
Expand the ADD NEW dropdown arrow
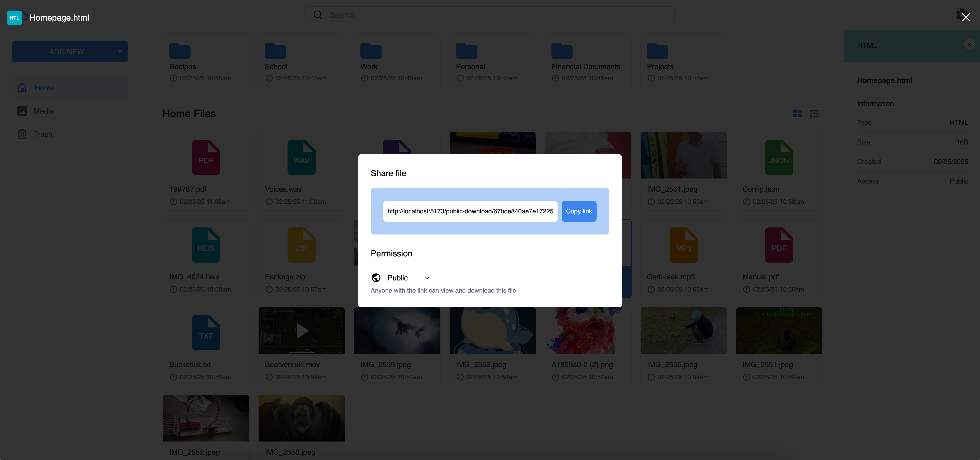point(120,52)
